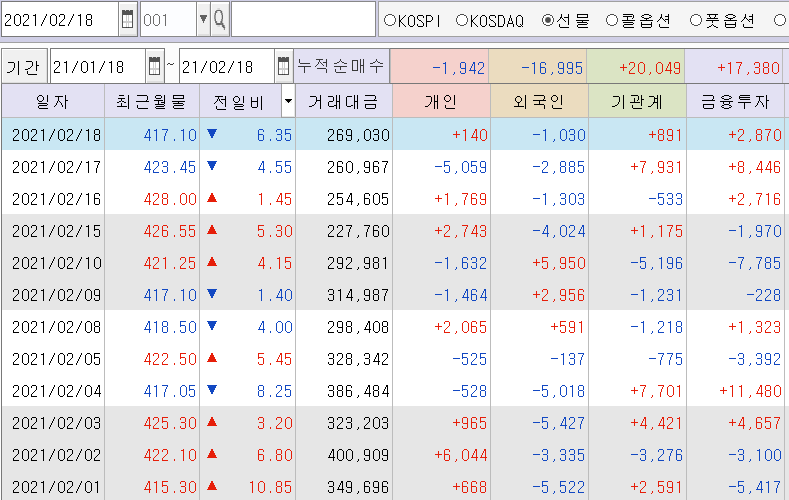Select the 2021/02/09 row date

point(56,295)
